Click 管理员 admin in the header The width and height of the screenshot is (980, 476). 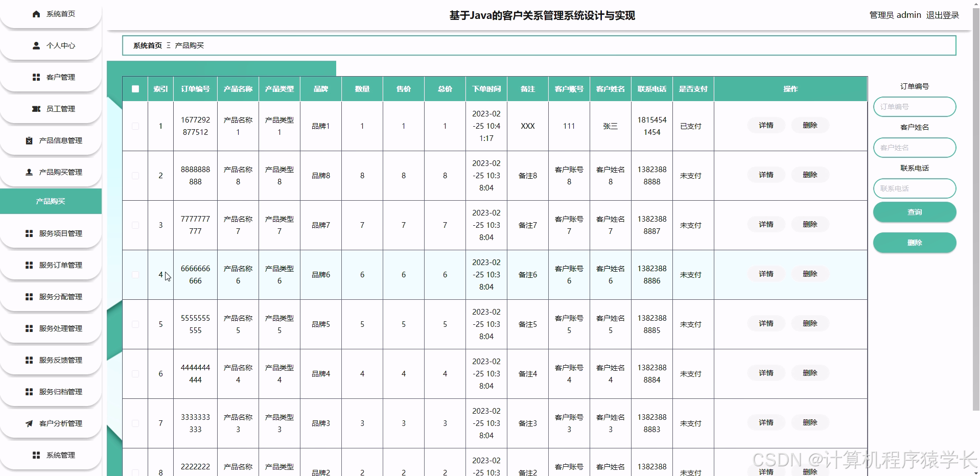click(x=895, y=15)
